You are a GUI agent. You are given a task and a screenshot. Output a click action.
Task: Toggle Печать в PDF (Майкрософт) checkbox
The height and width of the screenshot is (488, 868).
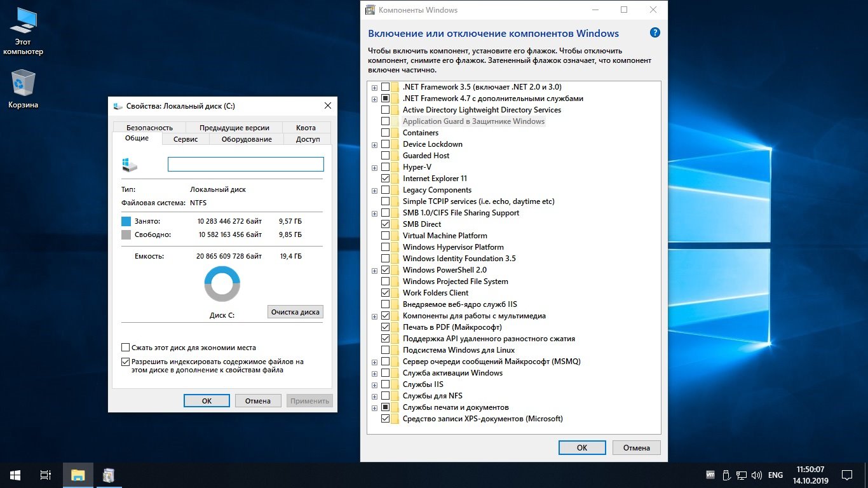385,327
